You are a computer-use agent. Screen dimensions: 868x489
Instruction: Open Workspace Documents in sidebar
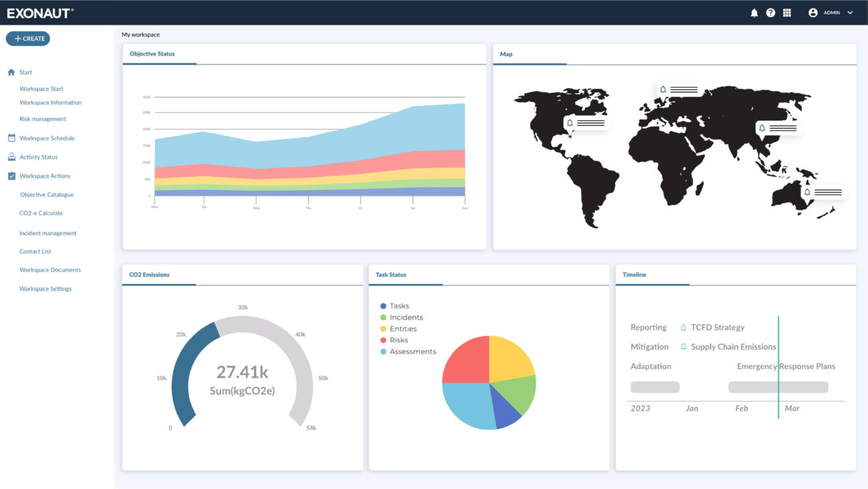[50, 270]
